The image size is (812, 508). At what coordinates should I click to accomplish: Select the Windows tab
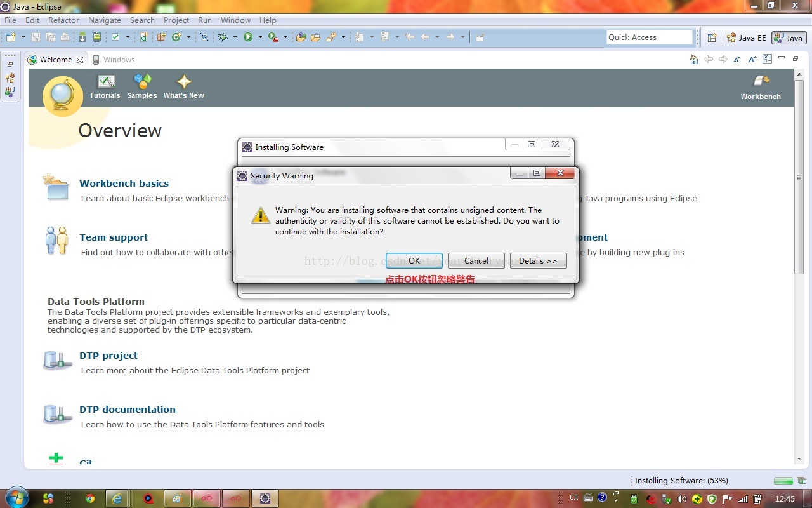click(x=114, y=60)
